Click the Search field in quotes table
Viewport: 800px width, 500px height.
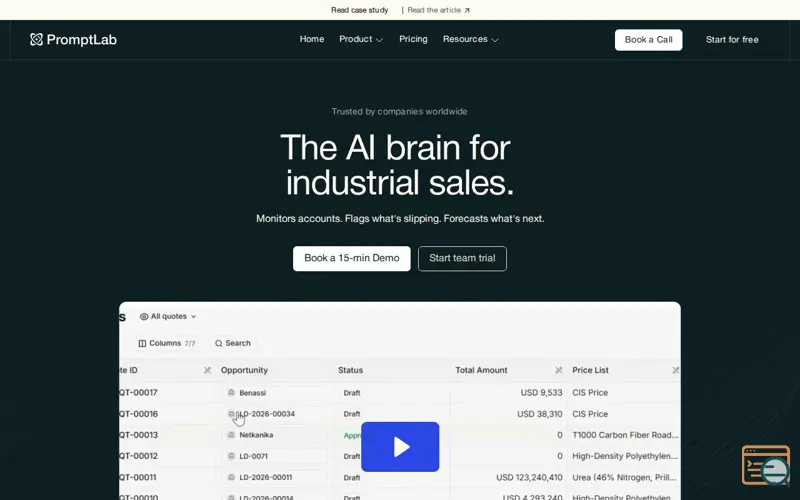click(233, 343)
